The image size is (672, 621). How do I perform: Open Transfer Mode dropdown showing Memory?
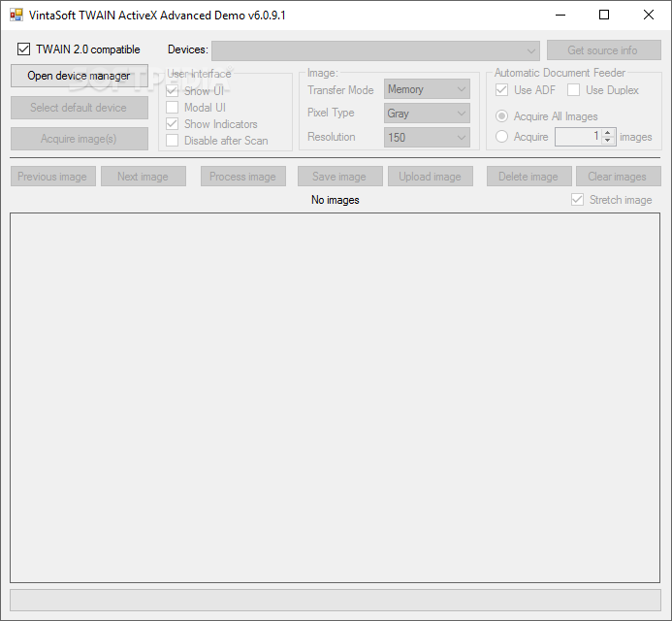(427, 89)
